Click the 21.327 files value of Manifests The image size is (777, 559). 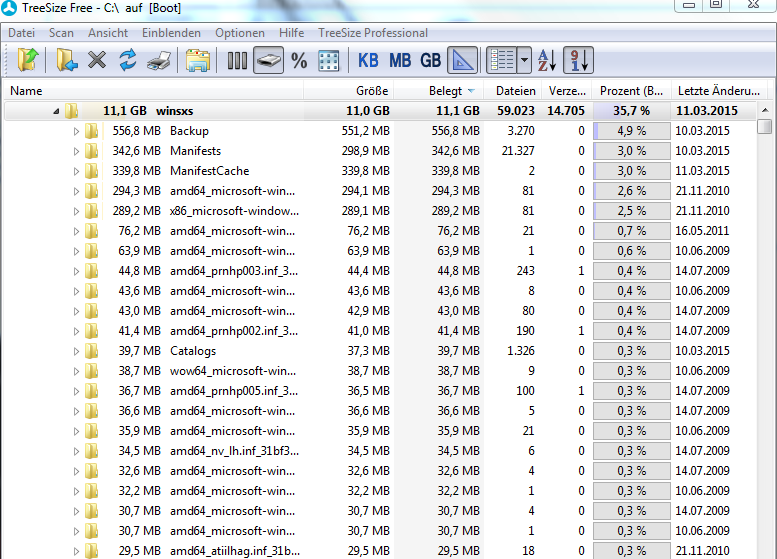[x=518, y=151]
